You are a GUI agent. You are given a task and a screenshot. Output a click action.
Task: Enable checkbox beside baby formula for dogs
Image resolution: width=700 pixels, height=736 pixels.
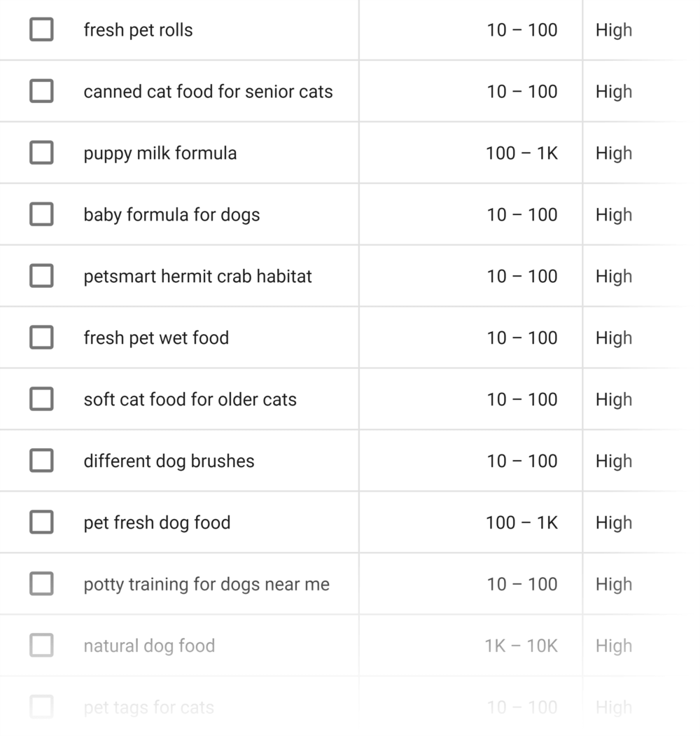click(x=41, y=214)
